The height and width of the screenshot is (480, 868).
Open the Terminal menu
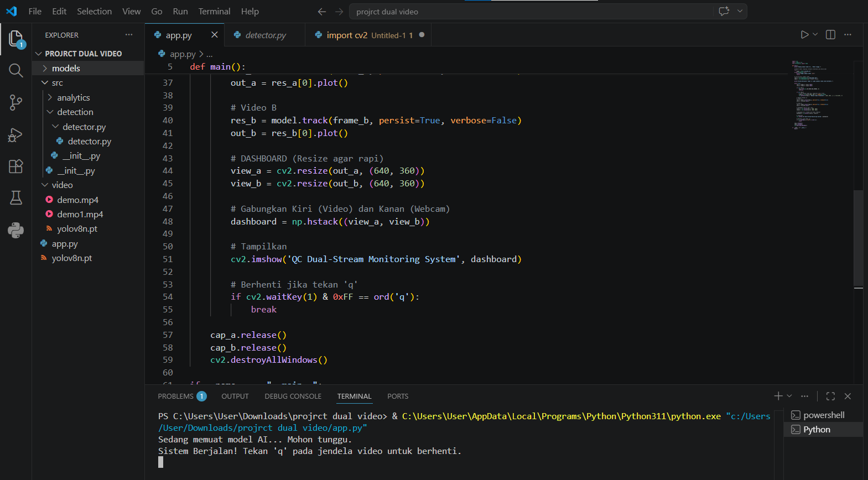click(x=214, y=11)
